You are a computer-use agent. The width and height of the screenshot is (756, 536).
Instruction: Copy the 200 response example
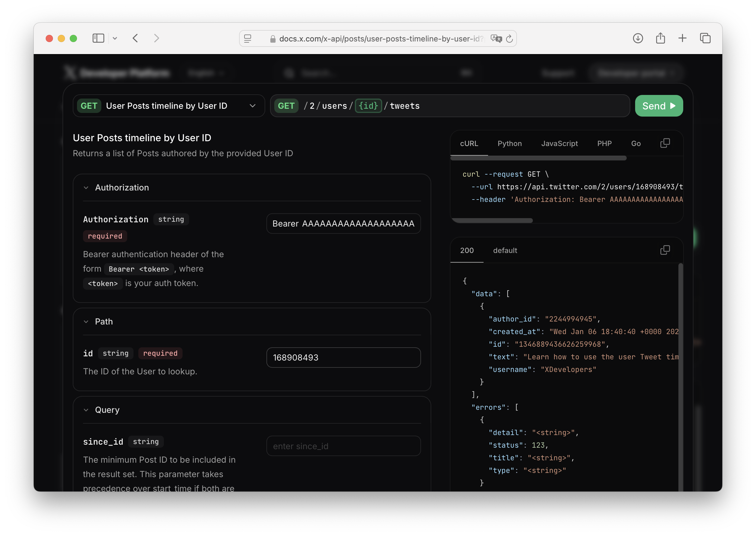[x=665, y=250]
